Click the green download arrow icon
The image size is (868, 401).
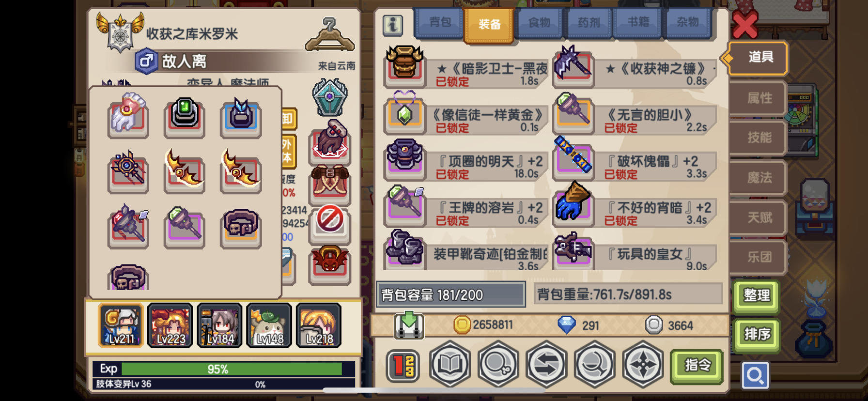(x=409, y=325)
